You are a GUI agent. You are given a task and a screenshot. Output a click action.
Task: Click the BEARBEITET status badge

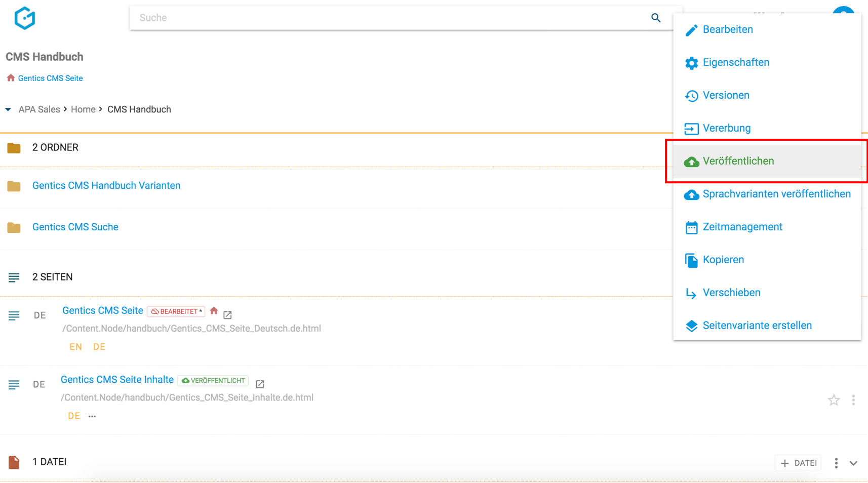176,311
